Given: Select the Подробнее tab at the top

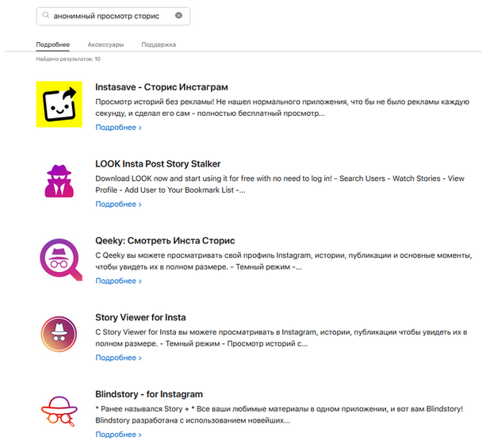Looking at the screenshot, I should tap(52, 44).
